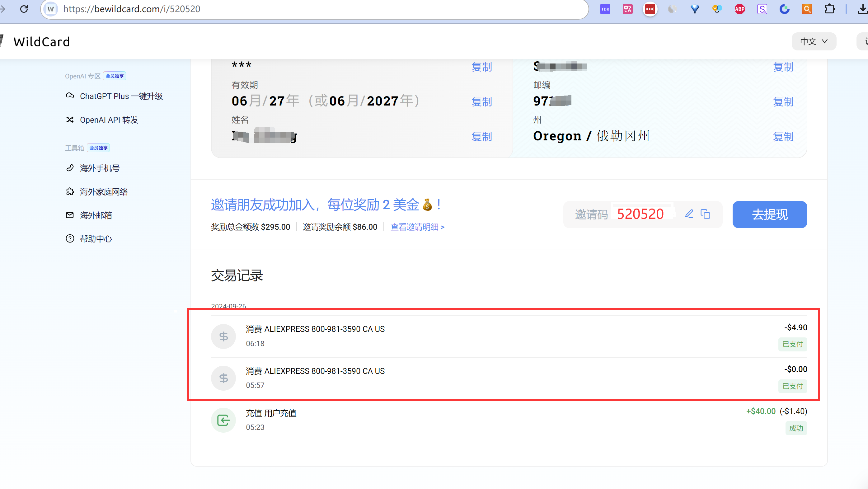Open the ABP ad blocker extension
868x489 pixels.
click(x=739, y=9)
